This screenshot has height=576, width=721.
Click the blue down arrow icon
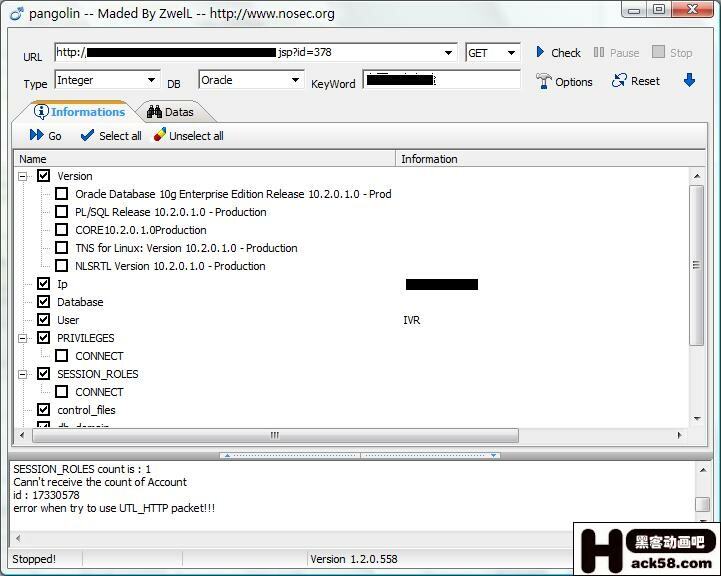(689, 80)
